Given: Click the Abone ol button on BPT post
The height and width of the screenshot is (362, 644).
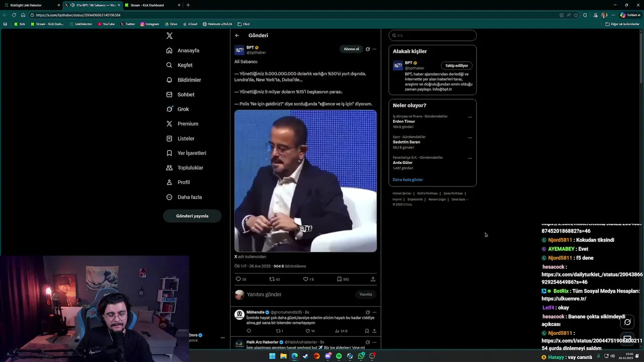Looking at the screenshot, I should 351,49.
